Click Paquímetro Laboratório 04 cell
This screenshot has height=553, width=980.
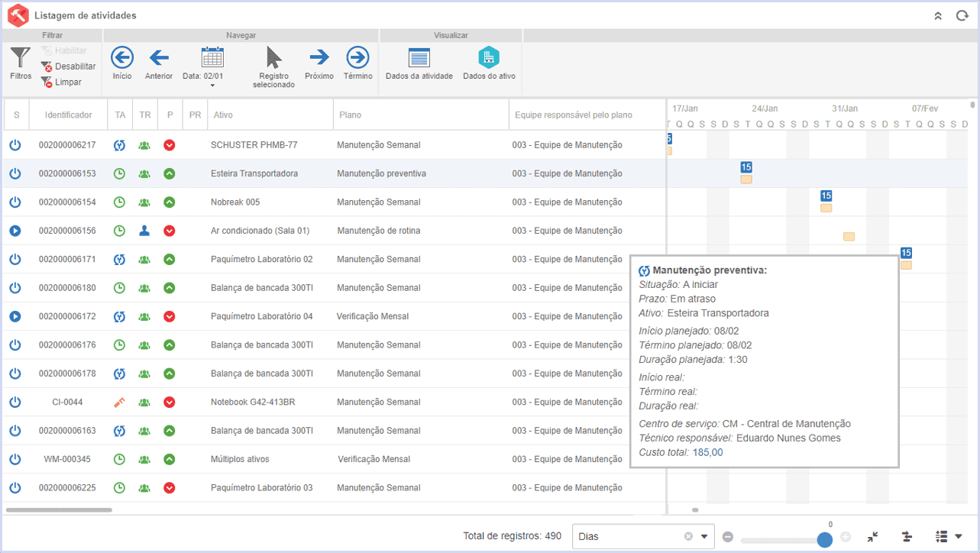tap(262, 316)
